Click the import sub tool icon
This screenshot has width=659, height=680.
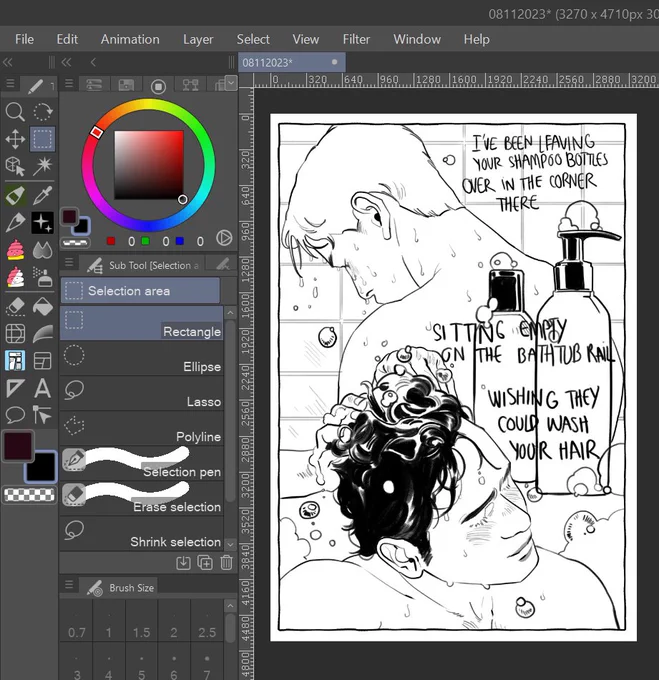[x=183, y=562]
